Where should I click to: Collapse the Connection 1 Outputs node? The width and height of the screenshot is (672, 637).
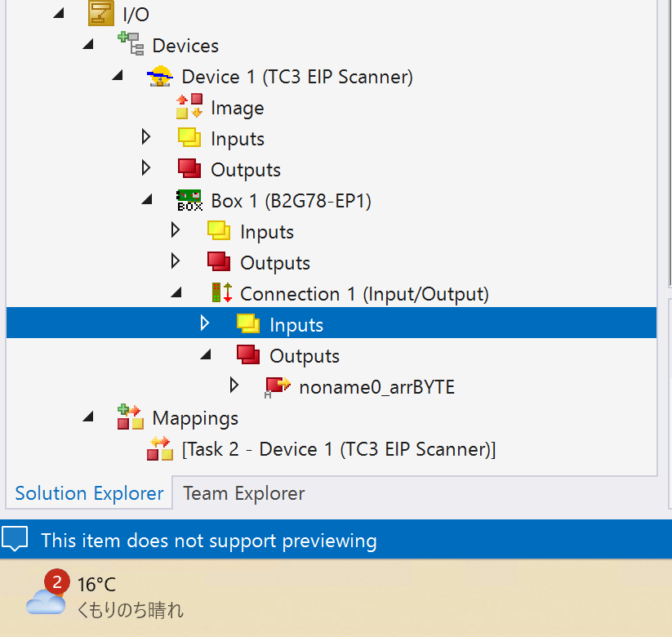click(206, 355)
